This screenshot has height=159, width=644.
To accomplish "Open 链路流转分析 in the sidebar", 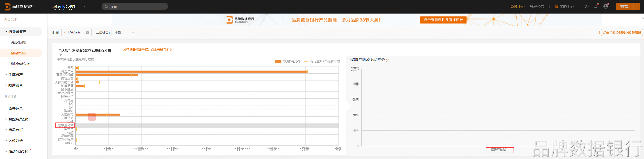I will tap(20, 64).
